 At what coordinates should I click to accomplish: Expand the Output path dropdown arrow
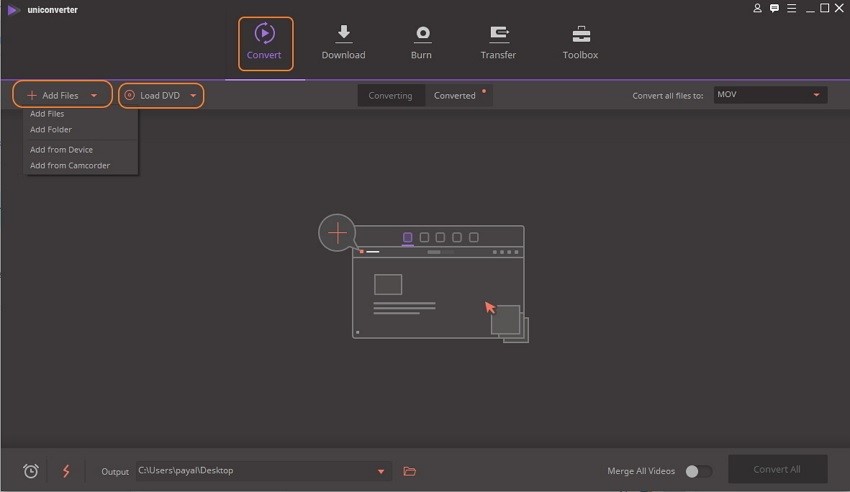381,471
